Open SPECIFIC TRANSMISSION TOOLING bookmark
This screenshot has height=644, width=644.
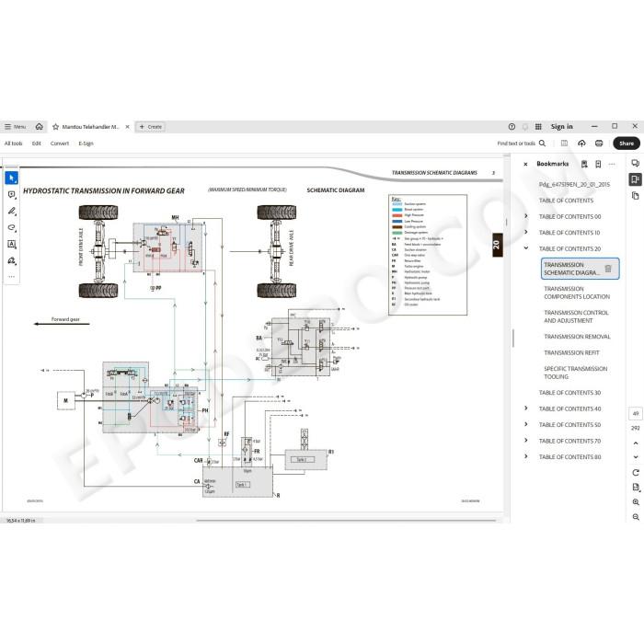point(575,373)
